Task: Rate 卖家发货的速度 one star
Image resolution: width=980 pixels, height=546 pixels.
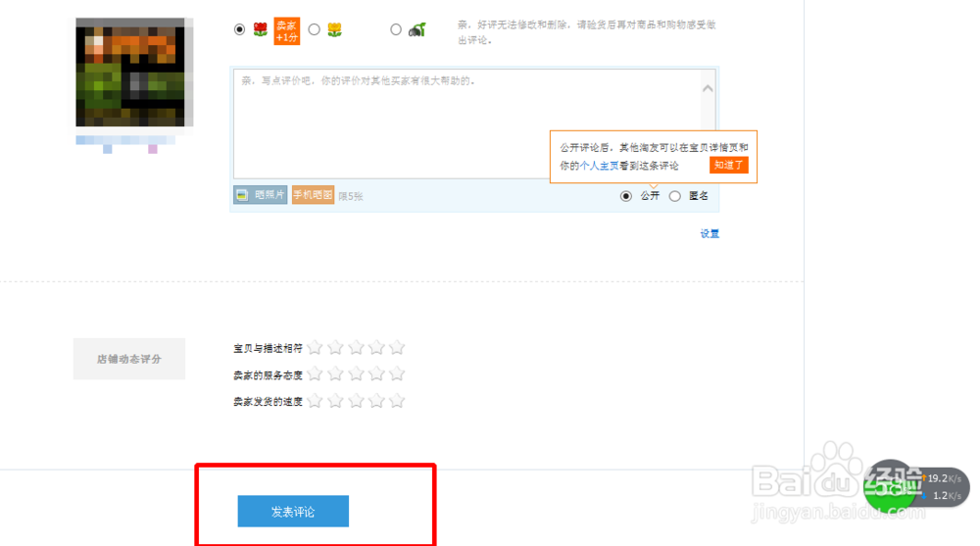Action: (x=315, y=401)
